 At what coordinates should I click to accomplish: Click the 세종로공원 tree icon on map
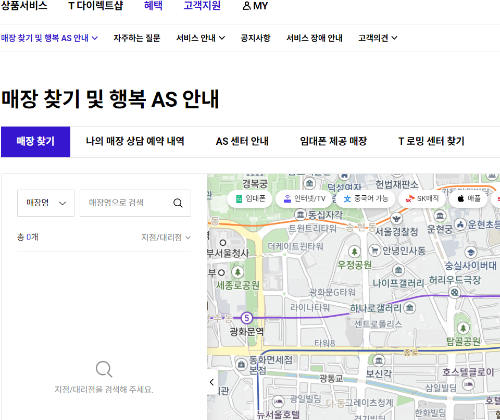tap(237, 272)
